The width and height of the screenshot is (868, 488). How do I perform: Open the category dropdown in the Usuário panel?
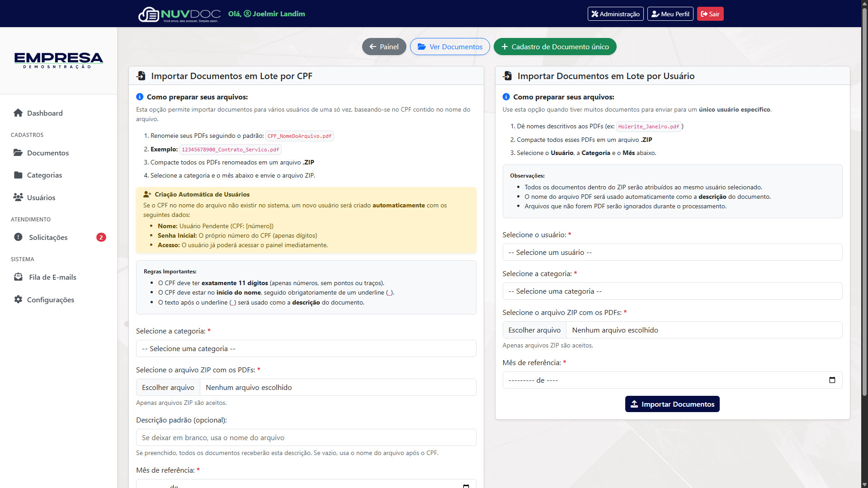click(672, 291)
